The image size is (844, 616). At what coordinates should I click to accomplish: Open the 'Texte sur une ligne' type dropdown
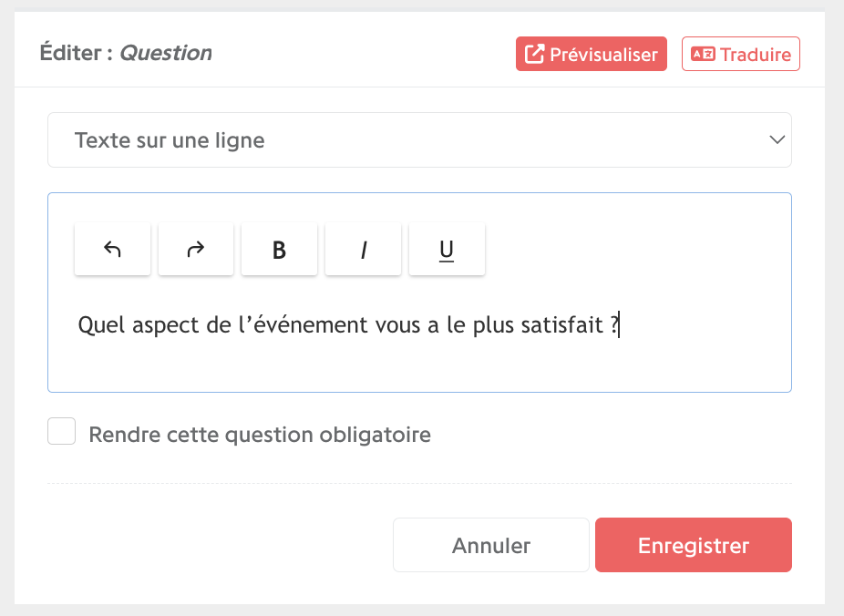coord(419,140)
